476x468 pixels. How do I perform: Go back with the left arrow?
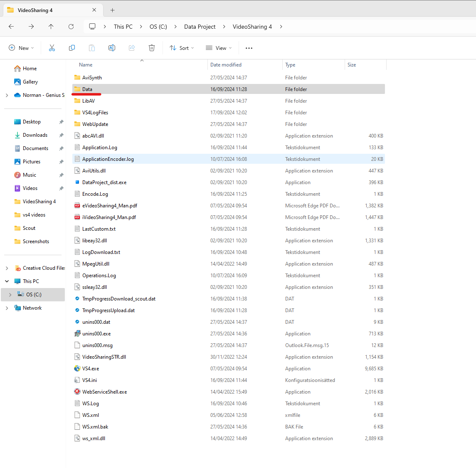[11, 27]
